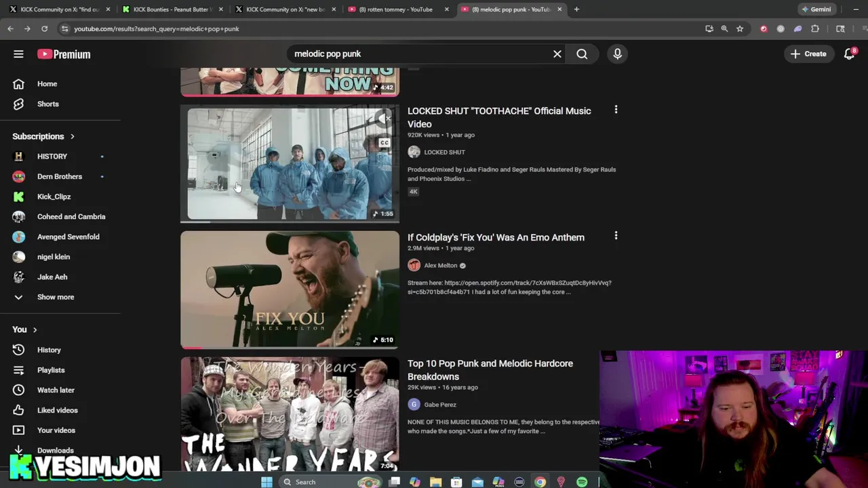The width and height of the screenshot is (868, 488).
Task: Click the YouTube Premium logo
Action: tap(64, 54)
